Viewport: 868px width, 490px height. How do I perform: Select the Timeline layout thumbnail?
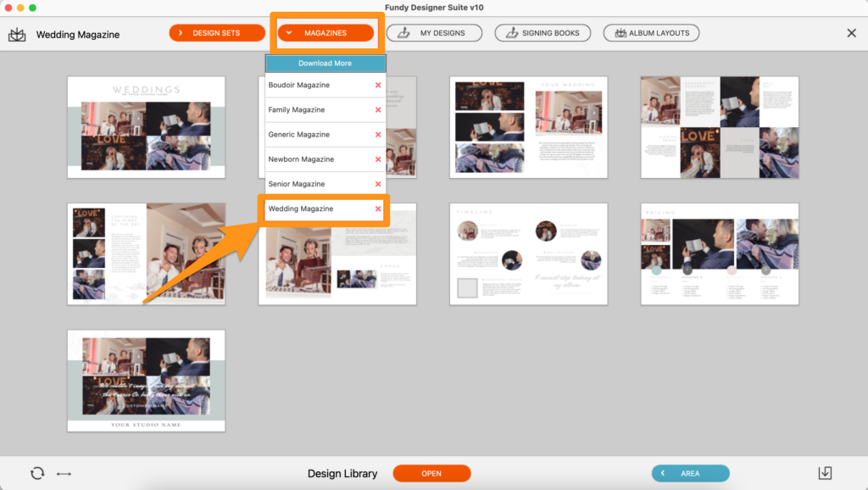pyautogui.click(x=529, y=254)
